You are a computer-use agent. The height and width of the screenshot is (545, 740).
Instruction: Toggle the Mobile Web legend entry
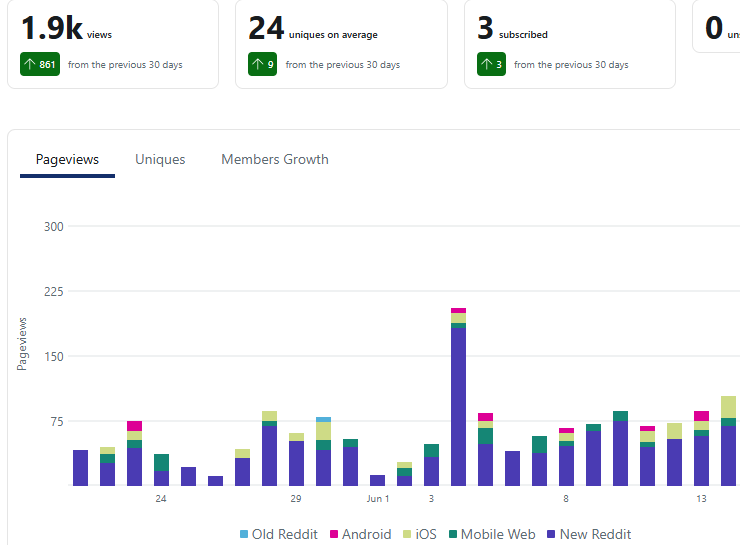click(x=491, y=534)
